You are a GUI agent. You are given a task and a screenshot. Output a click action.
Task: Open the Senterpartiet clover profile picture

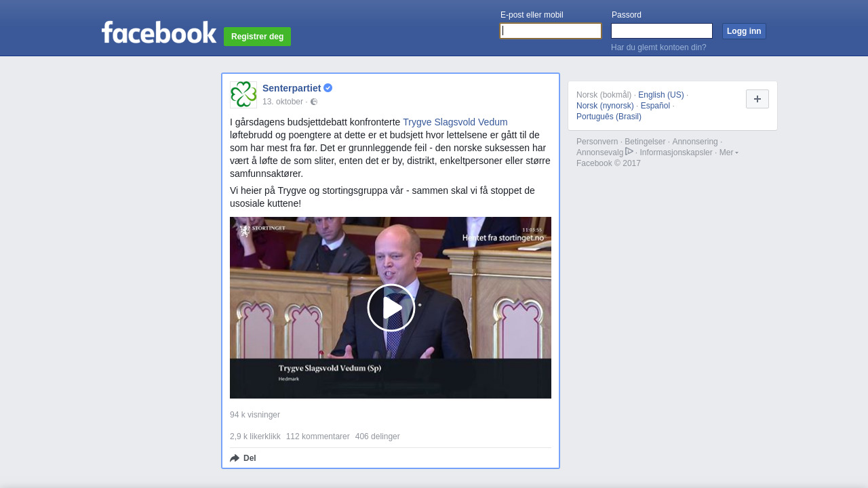[x=243, y=95]
